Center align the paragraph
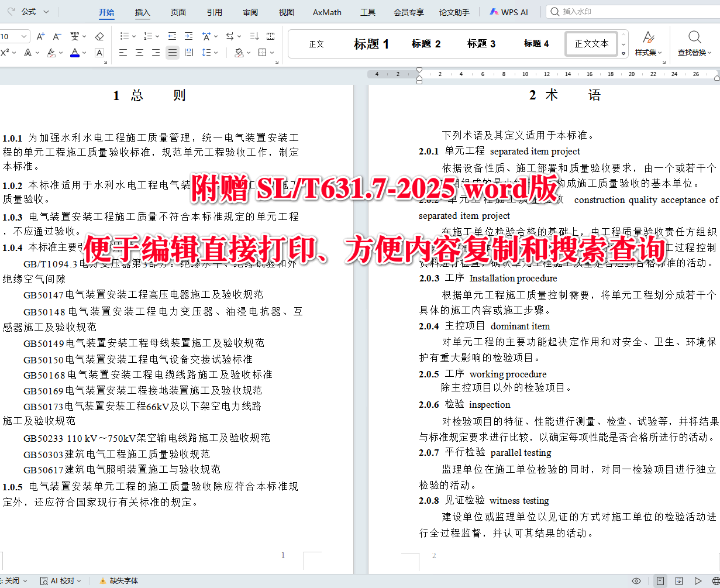720x588 pixels. point(139,53)
